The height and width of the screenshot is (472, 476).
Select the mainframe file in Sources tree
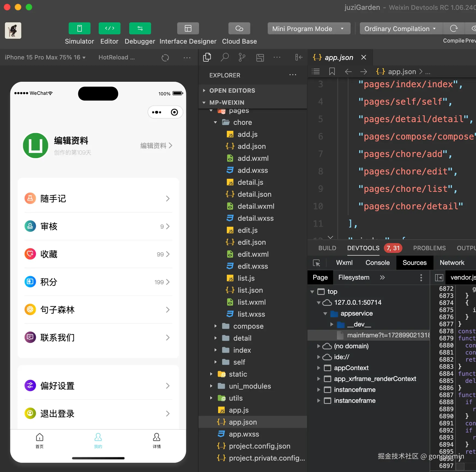pyautogui.click(x=369, y=335)
